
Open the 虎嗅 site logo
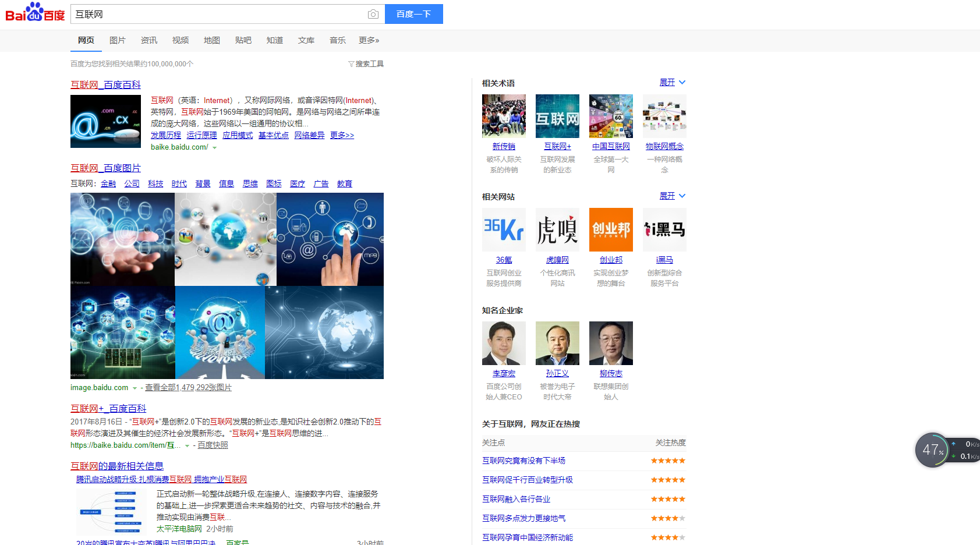557,229
